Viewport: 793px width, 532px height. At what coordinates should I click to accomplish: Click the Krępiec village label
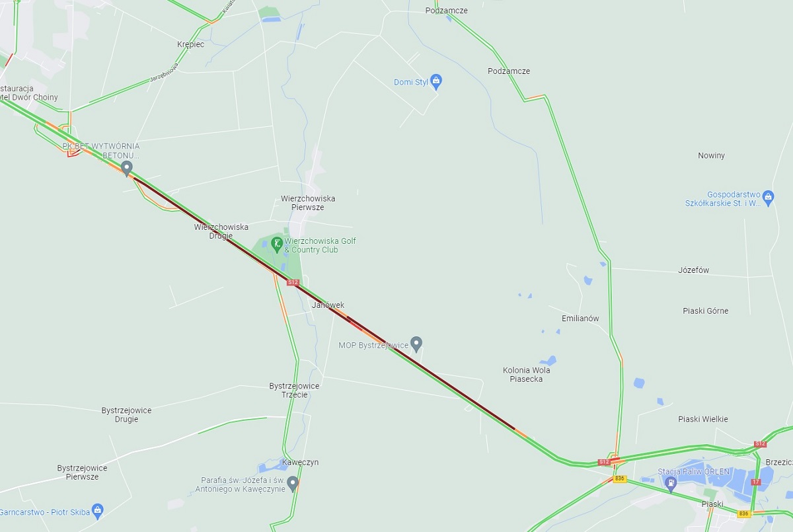(191, 44)
